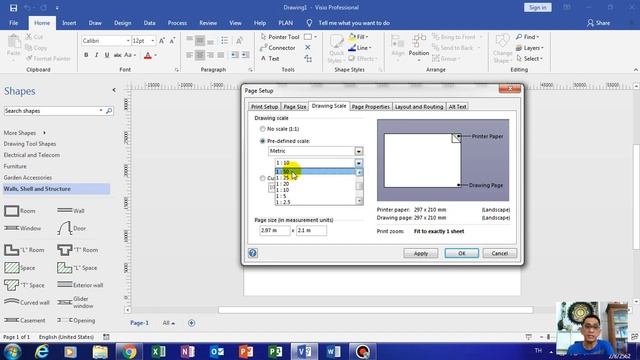Click the Position arrange icon
This screenshot has width=640, height=360.
[x=419, y=47]
